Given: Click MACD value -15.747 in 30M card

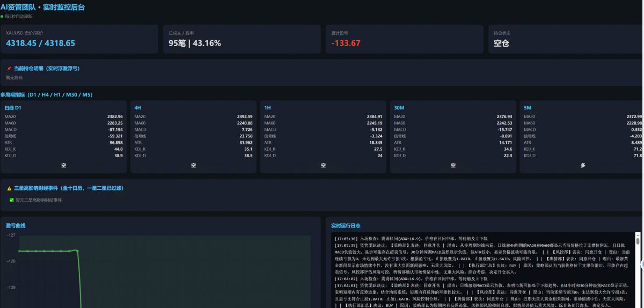Looking at the screenshot, I should tap(504, 129).
